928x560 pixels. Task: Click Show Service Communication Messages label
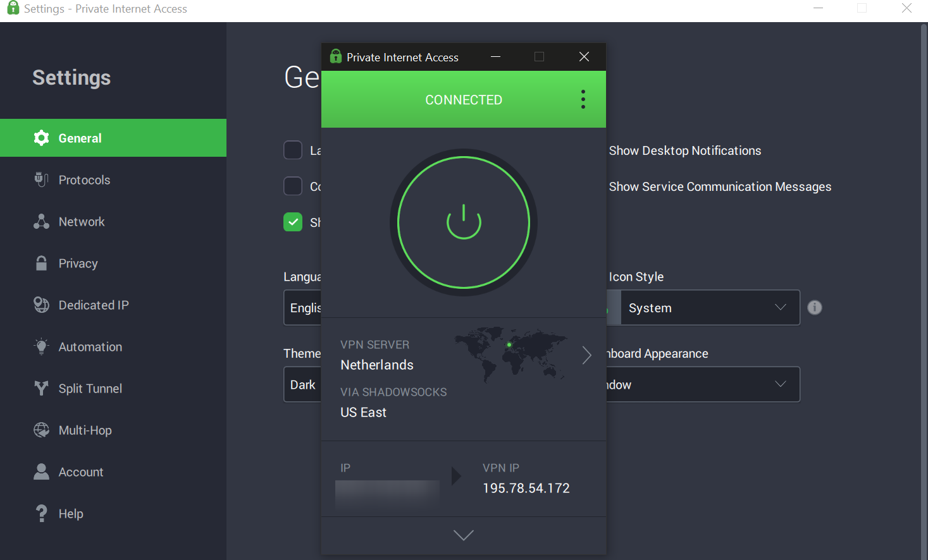click(x=720, y=186)
